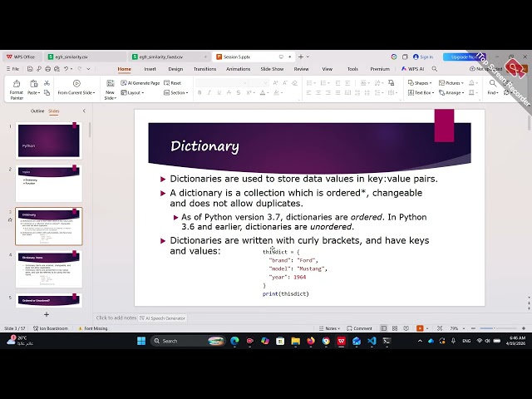This screenshot has width=532, height=399.
Task: Collapse the slide panel chevron
Action: coord(84,111)
